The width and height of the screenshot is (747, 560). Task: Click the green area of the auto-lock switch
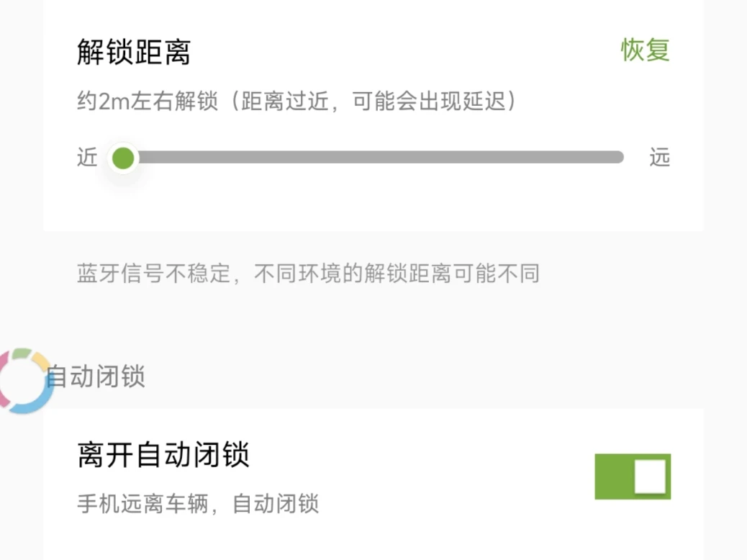point(612,477)
